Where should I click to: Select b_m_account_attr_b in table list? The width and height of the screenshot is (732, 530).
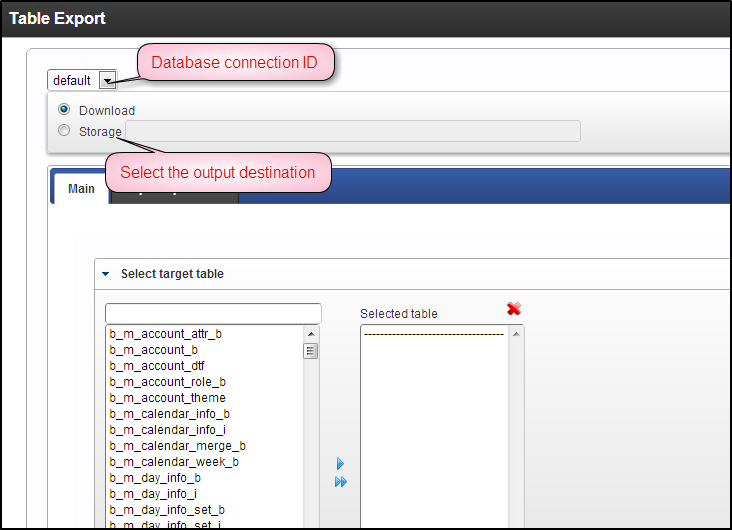point(166,334)
